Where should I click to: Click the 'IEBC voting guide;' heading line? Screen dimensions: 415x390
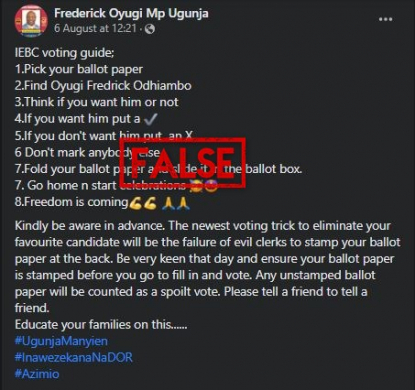coord(64,53)
